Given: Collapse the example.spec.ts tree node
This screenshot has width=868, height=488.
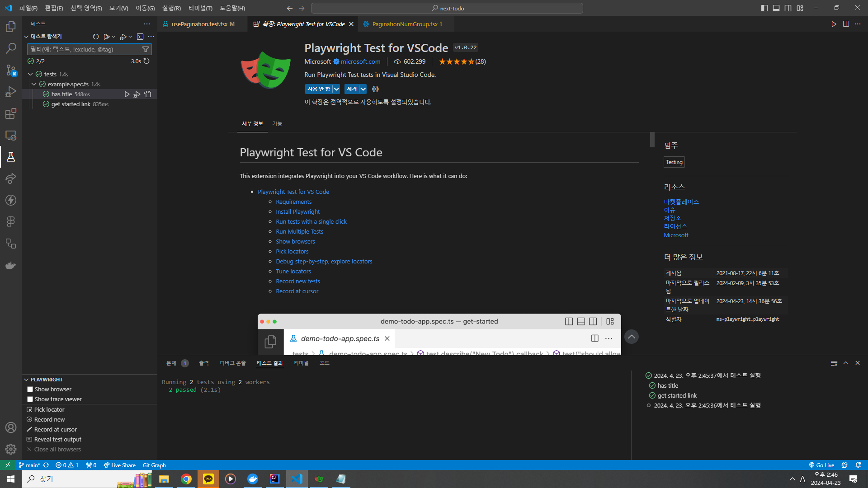Looking at the screenshot, I should tap(34, 84).
